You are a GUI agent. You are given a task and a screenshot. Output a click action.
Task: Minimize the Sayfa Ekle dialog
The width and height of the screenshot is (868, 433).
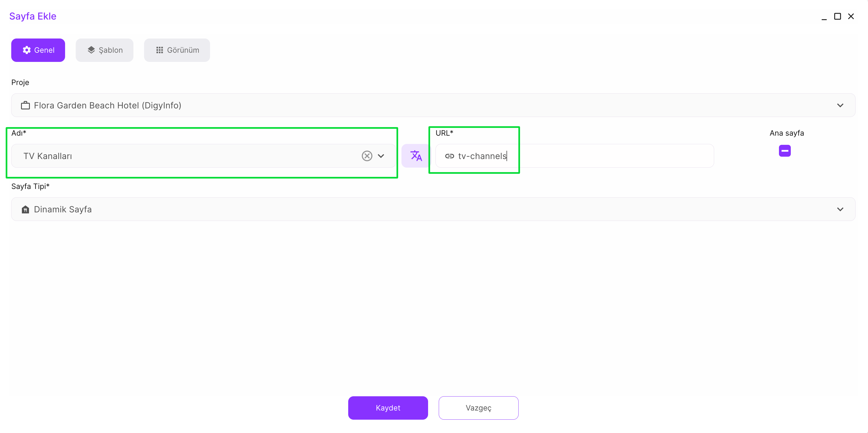pyautogui.click(x=824, y=17)
